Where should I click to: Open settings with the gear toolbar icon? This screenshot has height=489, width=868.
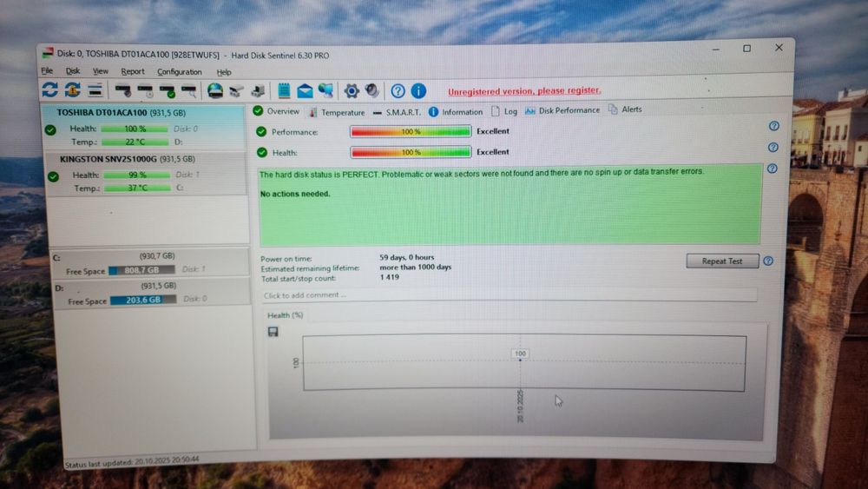[x=352, y=90]
